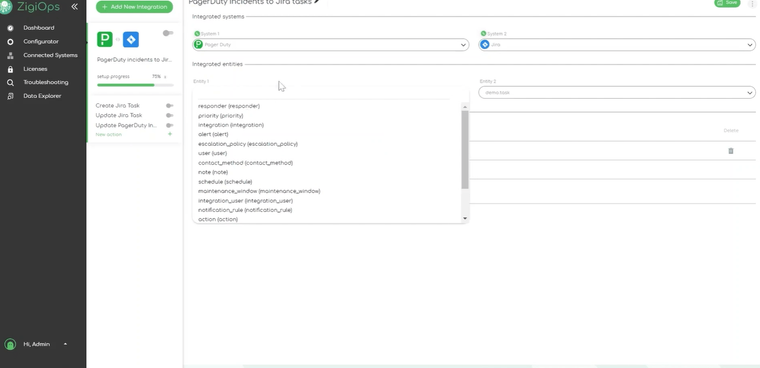Click the Entity 1 search input field
The height and width of the screenshot is (368, 760).
pyautogui.click(x=324, y=95)
